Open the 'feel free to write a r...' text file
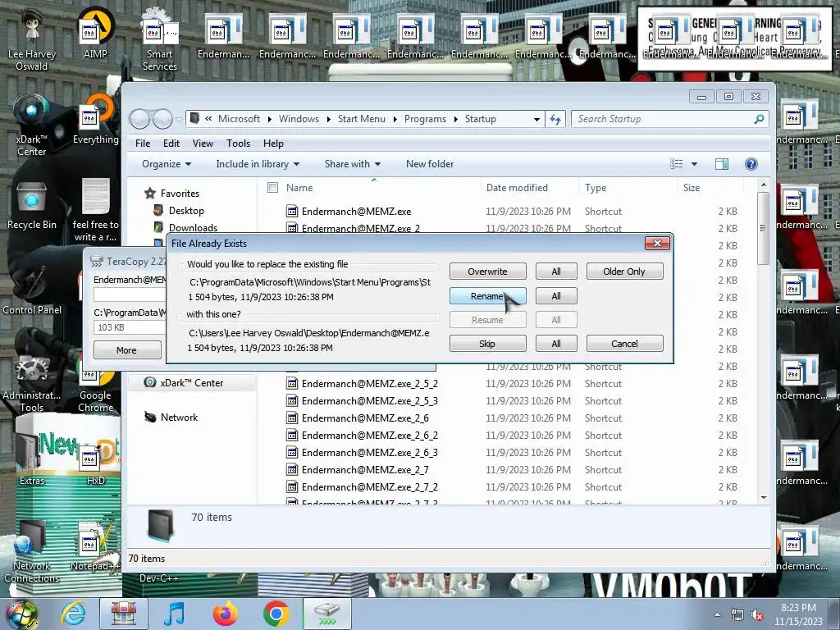Screen dimensions: 840x630 pyautogui.click(x=95, y=210)
